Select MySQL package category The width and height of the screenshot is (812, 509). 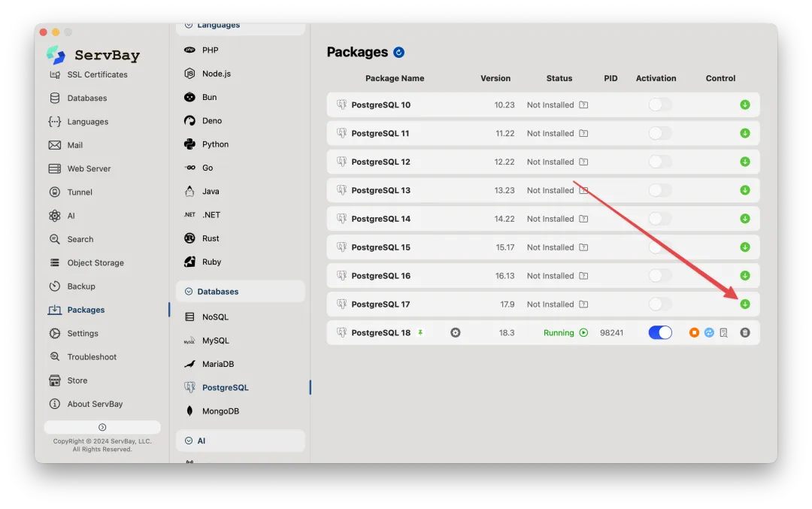[207, 341]
